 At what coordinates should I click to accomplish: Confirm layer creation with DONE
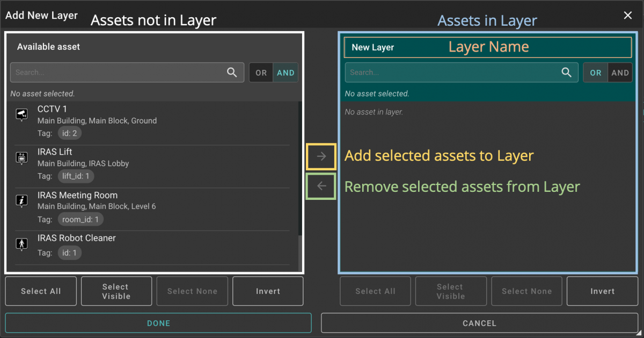pos(158,323)
